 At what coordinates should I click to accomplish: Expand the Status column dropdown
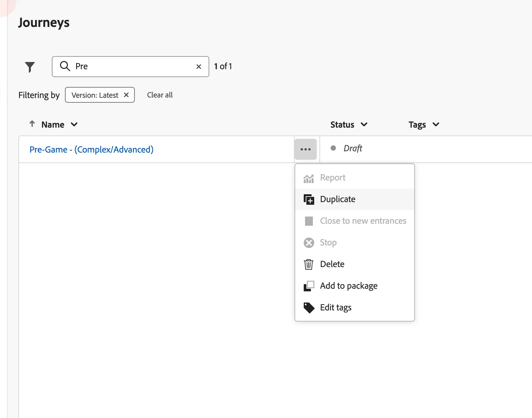[364, 124]
